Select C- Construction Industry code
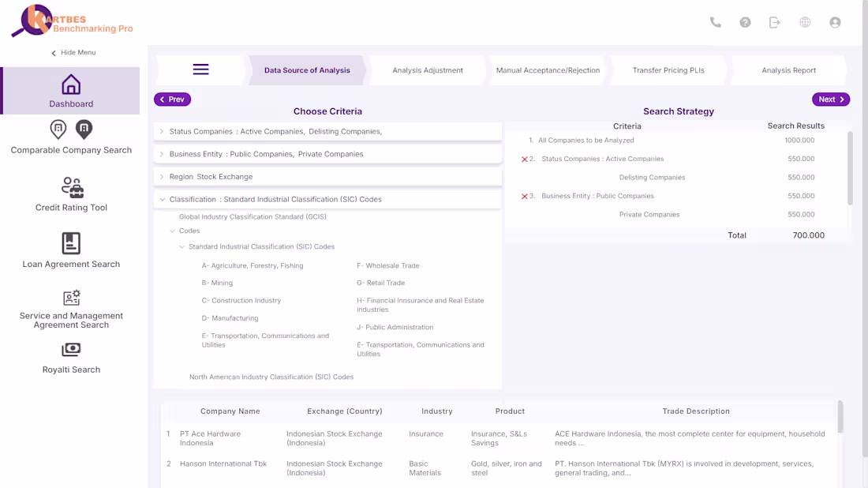 click(x=241, y=301)
